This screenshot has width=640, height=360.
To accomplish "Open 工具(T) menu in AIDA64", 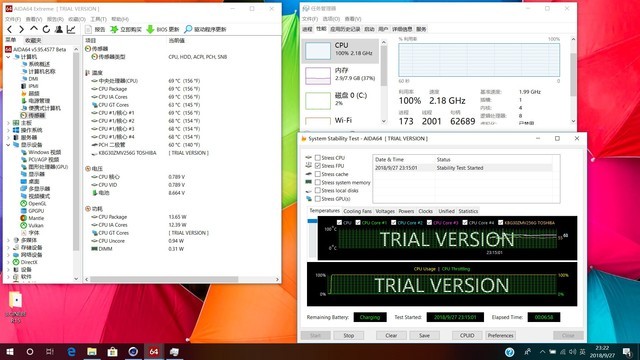I will 98,19.
